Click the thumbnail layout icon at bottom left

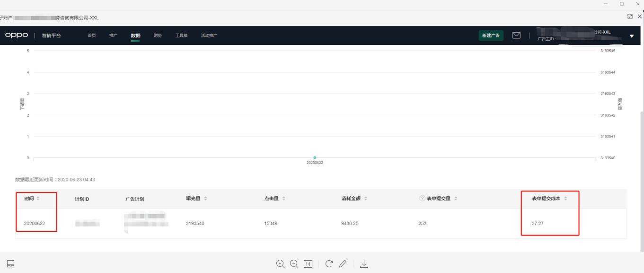point(10,264)
